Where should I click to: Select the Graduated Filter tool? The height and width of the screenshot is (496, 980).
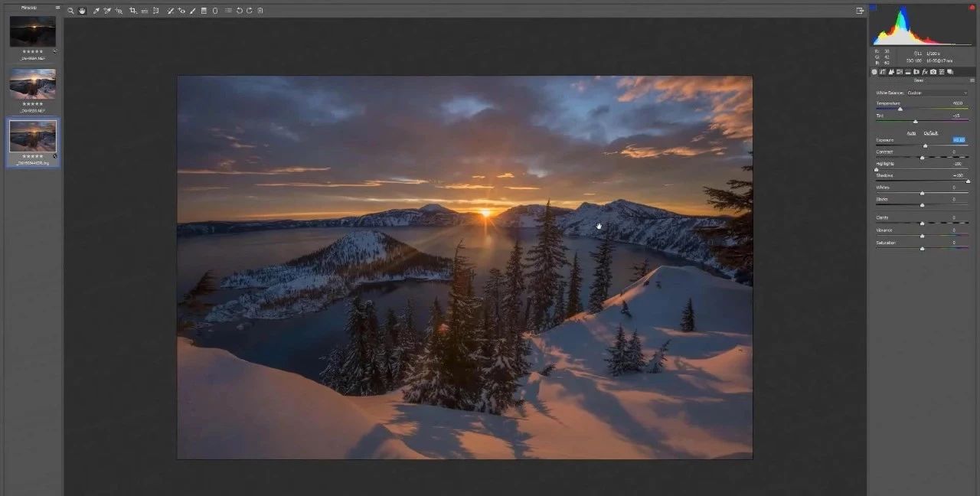point(204,11)
